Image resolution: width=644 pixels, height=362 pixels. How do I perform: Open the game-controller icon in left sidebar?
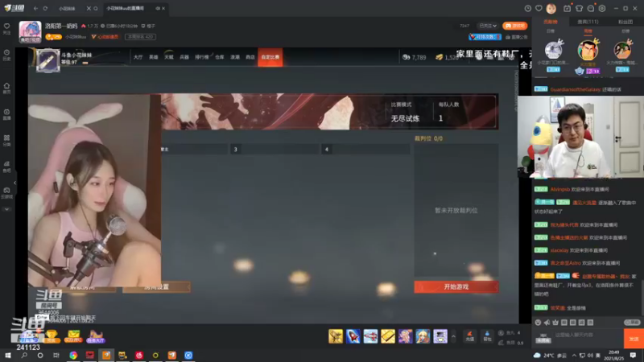(x=6, y=192)
